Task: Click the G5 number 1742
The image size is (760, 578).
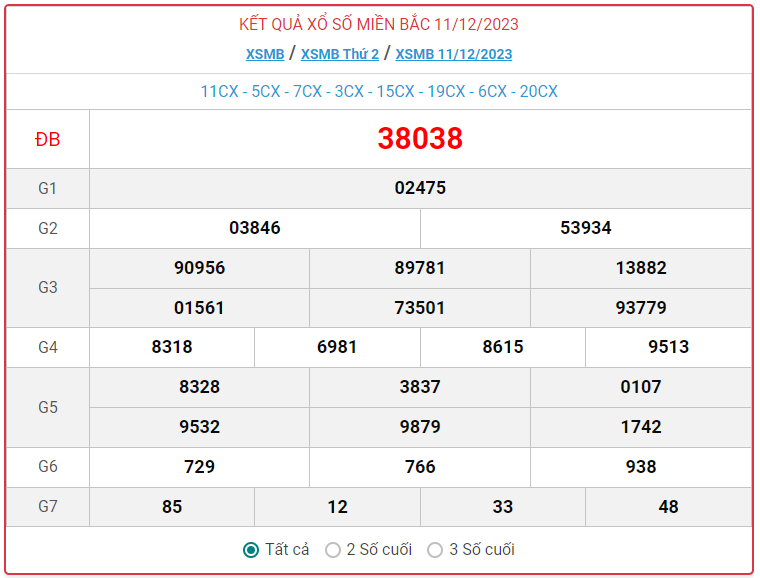Action: pyautogui.click(x=641, y=427)
